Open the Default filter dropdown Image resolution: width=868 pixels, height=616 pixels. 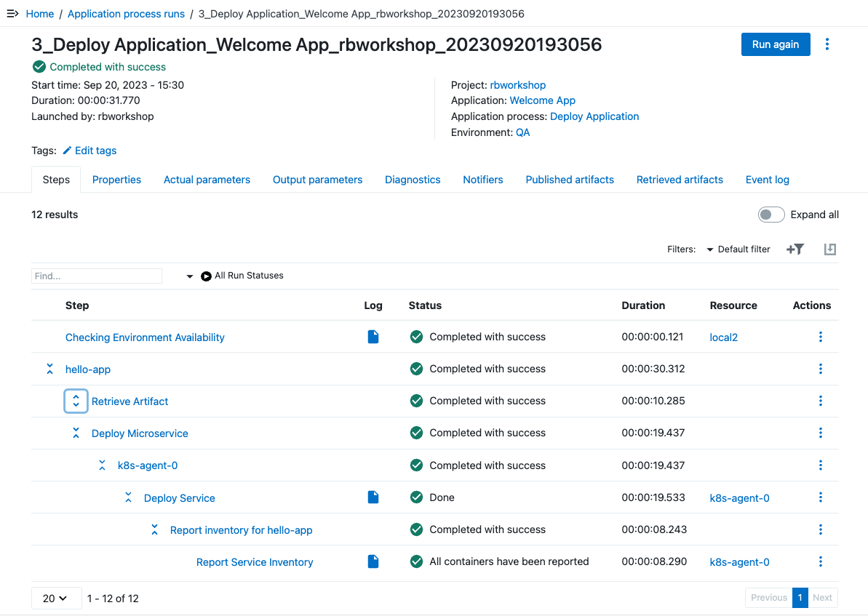738,249
